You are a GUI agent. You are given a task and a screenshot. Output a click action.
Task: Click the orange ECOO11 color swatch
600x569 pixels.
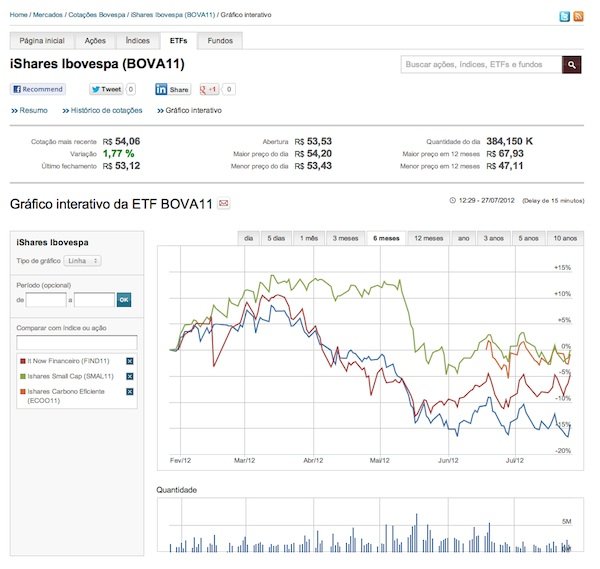pos(23,391)
